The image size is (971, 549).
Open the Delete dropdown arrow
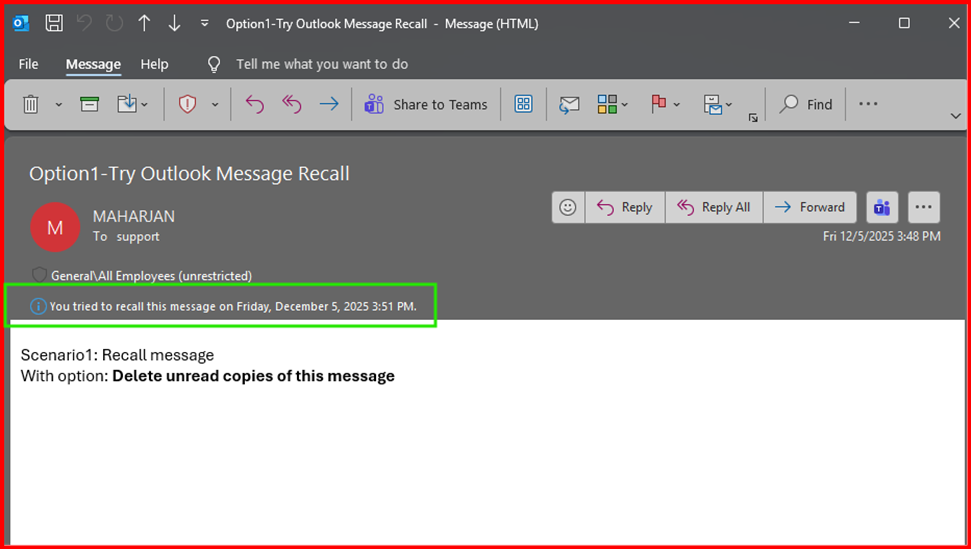[59, 104]
